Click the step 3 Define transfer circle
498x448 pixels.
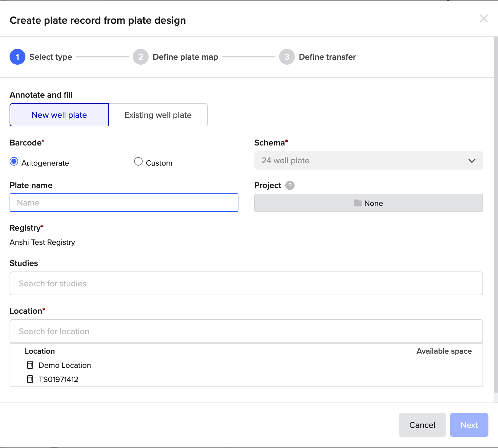tap(287, 57)
